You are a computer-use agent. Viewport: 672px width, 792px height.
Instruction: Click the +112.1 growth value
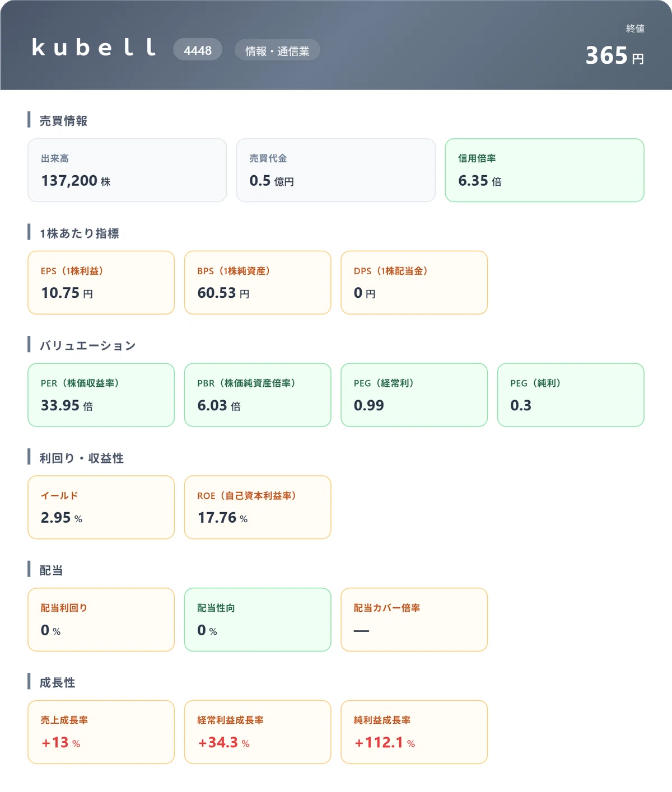(379, 743)
